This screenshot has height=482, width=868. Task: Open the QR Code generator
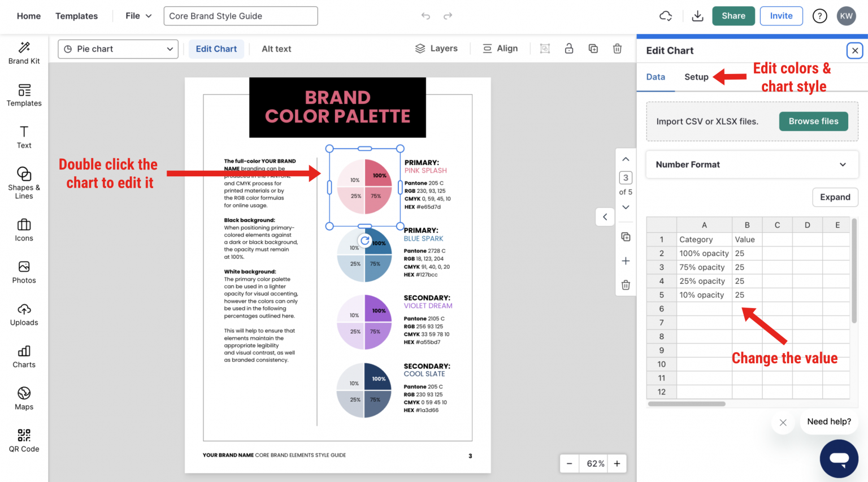(24, 440)
